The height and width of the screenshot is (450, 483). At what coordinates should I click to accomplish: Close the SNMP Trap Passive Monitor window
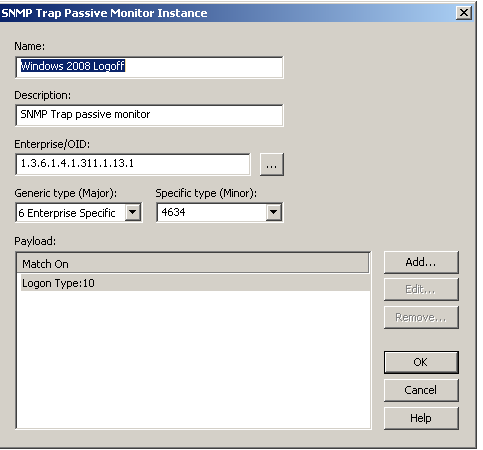pyautogui.click(x=464, y=13)
